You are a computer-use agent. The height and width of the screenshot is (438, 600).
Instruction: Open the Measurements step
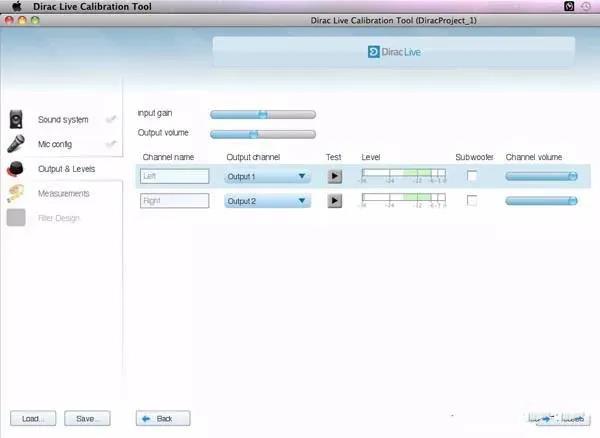tap(64, 194)
